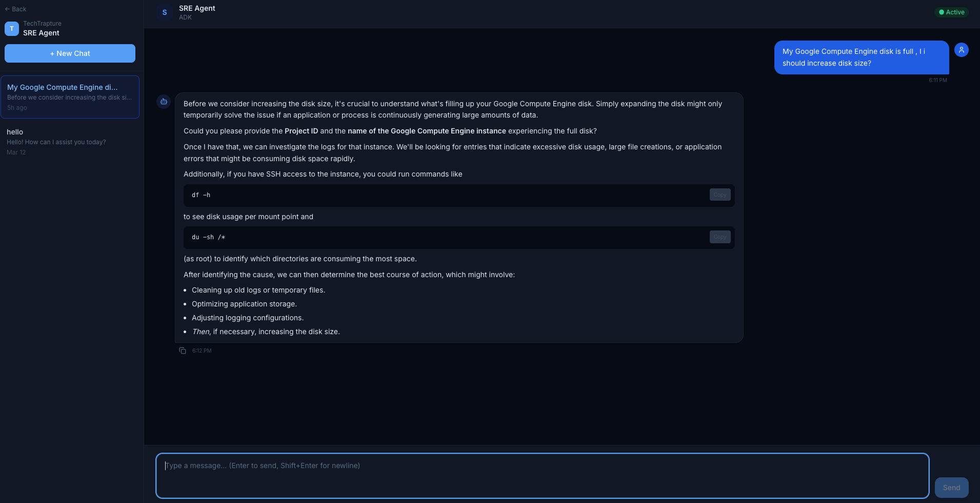
Task: Toggle selection of the 'hello' conversation
Action: point(70,141)
